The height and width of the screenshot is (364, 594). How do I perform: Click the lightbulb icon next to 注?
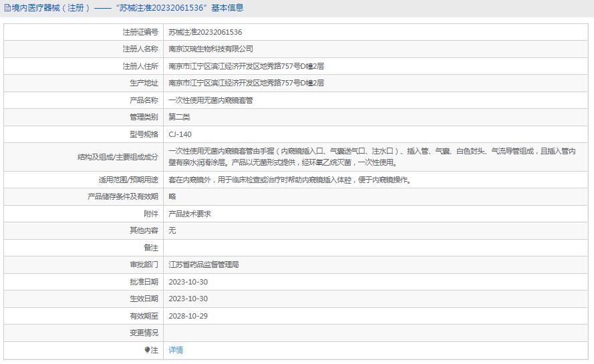148,350
